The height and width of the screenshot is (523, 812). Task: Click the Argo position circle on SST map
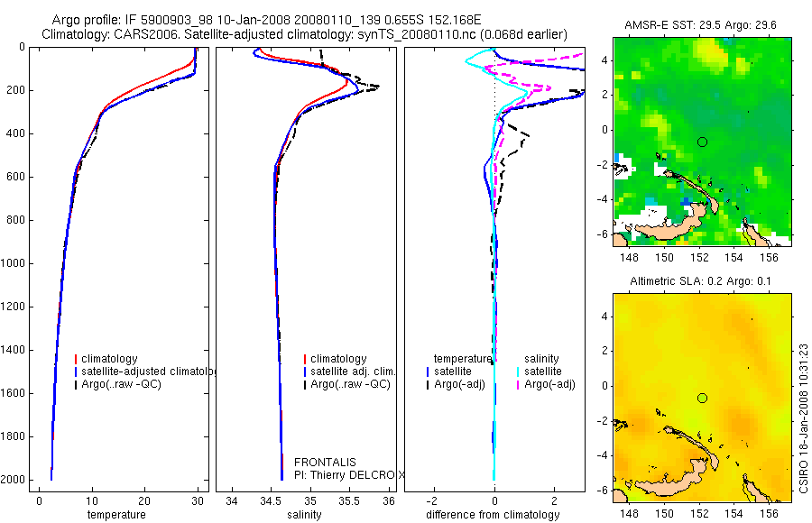[702, 142]
